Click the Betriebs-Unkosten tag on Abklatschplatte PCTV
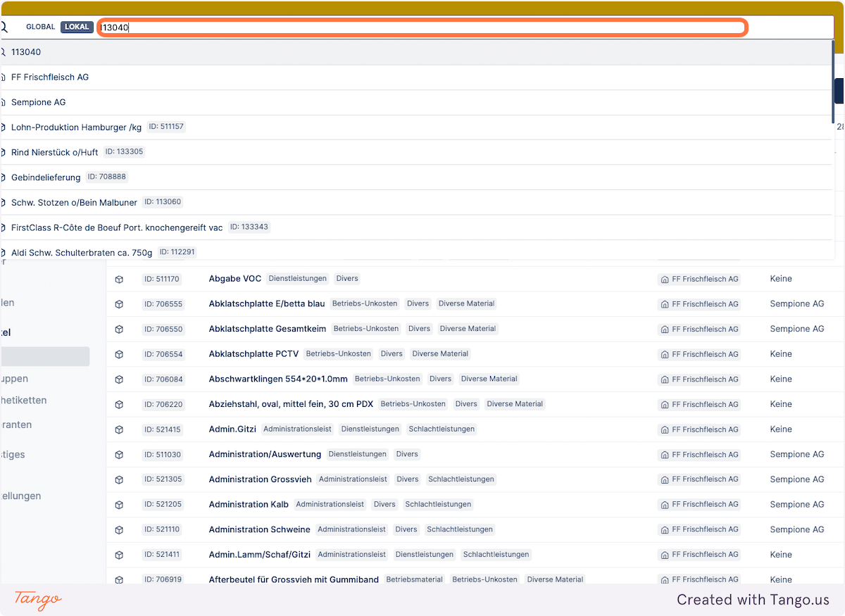Image resolution: width=845 pixels, height=616 pixels. [338, 354]
